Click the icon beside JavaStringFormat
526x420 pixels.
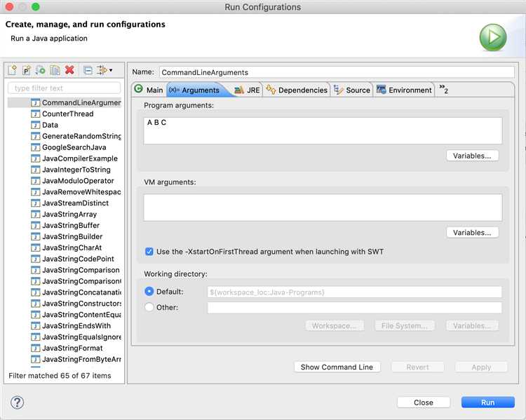click(36, 348)
